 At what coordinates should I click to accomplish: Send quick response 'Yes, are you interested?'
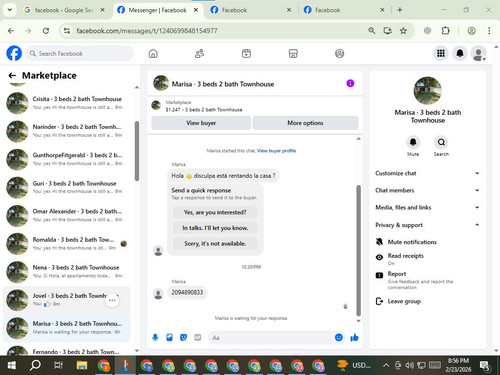click(215, 212)
